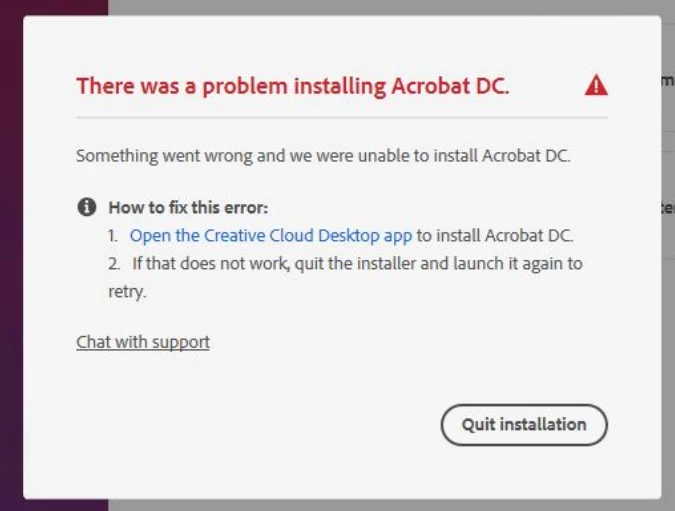
Task: Click the Quit installation button
Action: tap(524, 424)
